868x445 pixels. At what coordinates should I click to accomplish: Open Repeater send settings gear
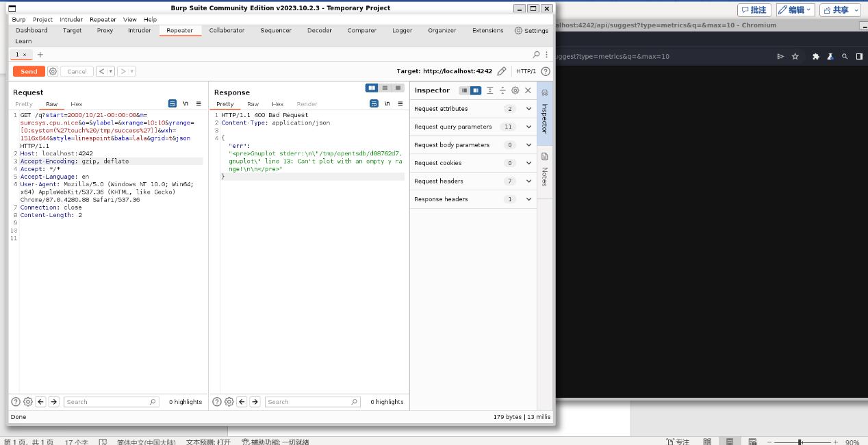click(x=53, y=71)
